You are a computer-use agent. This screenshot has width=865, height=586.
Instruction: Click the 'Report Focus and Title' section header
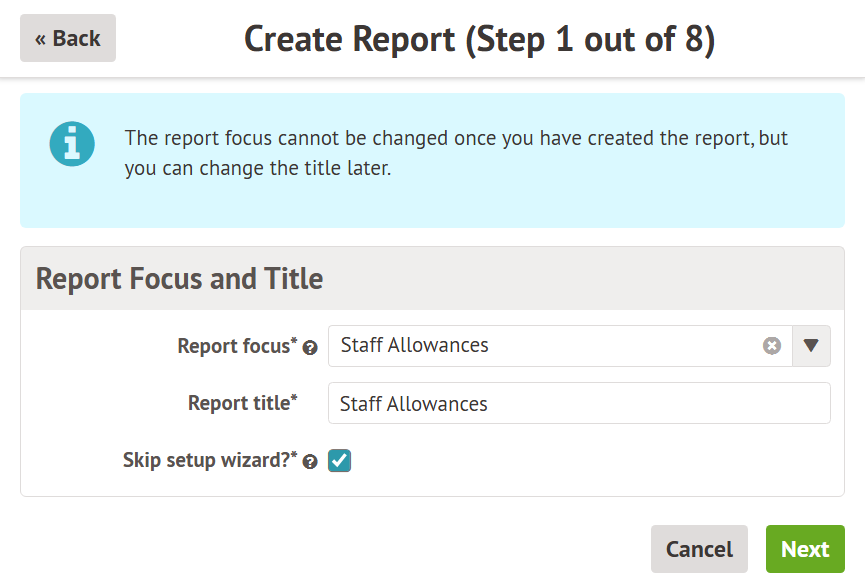coord(180,278)
